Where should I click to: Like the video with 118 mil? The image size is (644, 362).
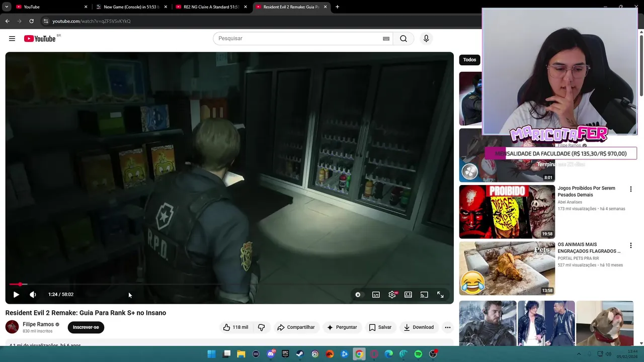tap(236, 327)
